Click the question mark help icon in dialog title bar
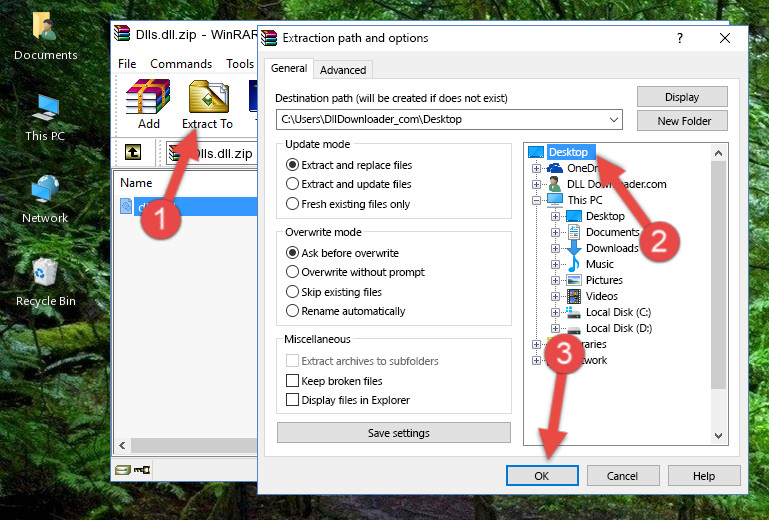769x520 pixels. (680, 38)
